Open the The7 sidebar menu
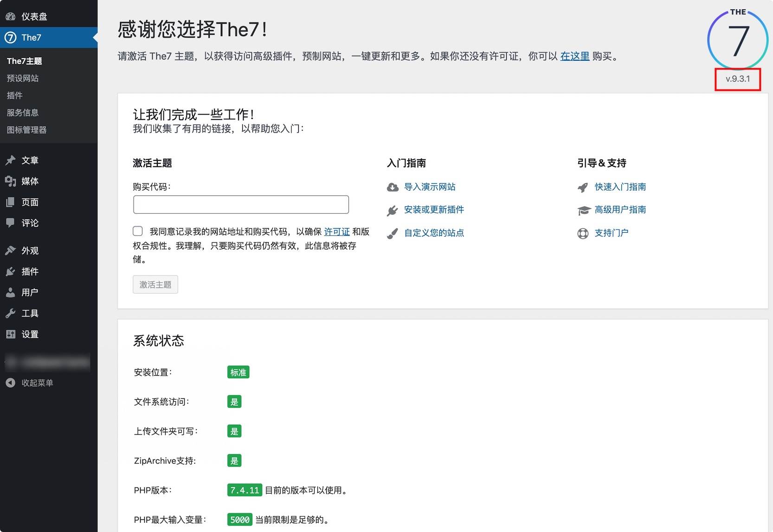The image size is (773, 532). click(49, 38)
